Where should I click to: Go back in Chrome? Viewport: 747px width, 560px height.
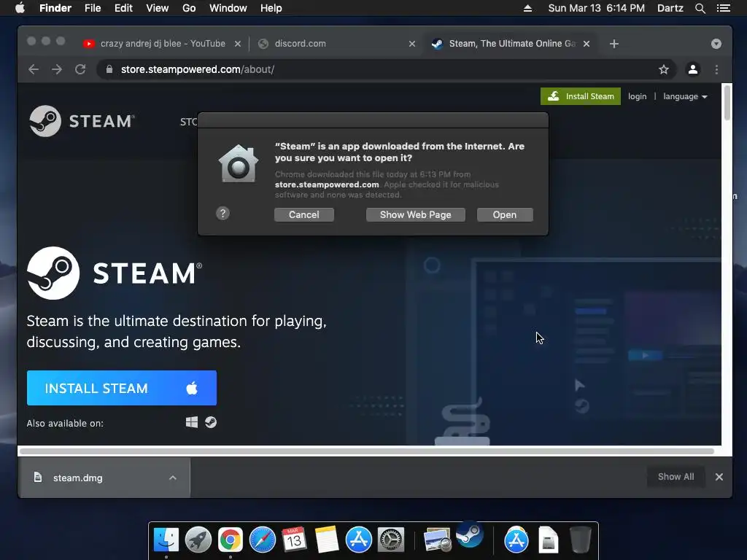click(x=34, y=69)
